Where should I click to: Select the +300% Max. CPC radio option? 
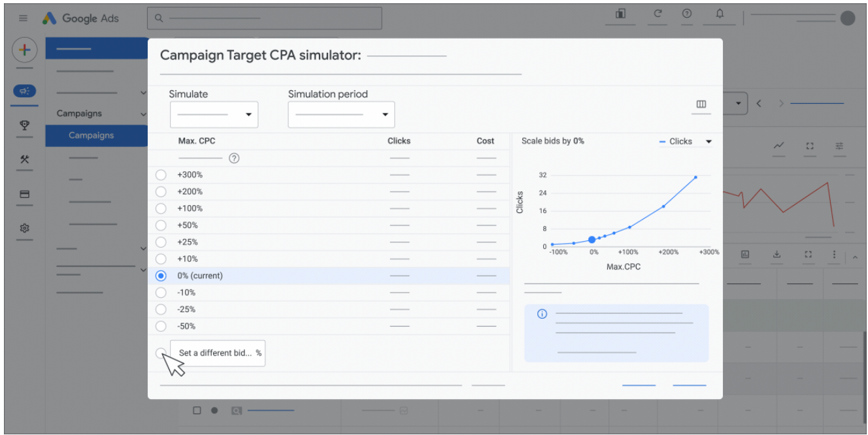click(161, 175)
